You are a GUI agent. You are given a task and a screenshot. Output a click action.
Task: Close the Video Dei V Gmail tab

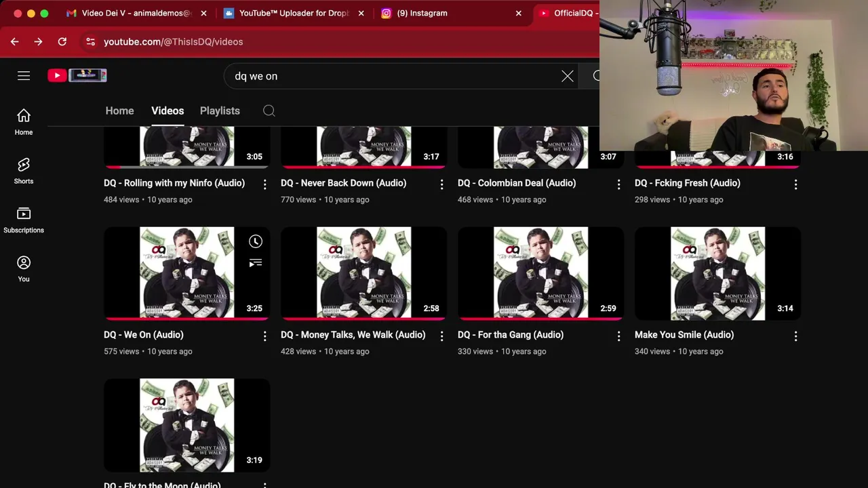(x=203, y=13)
